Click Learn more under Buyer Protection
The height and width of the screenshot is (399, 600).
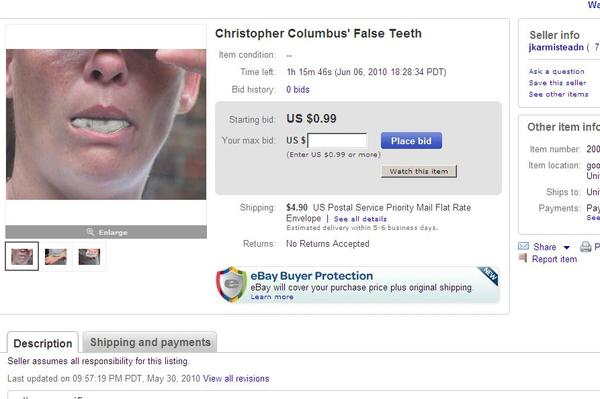[272, 297]
